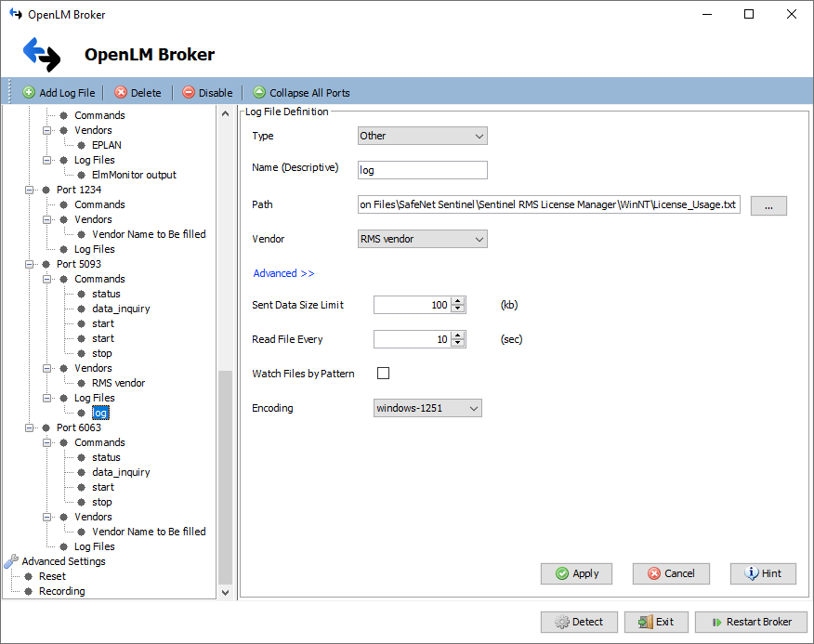Click the Cancel button
The width and height of the screenshot is (814, 644).
[x=671, y=573]
